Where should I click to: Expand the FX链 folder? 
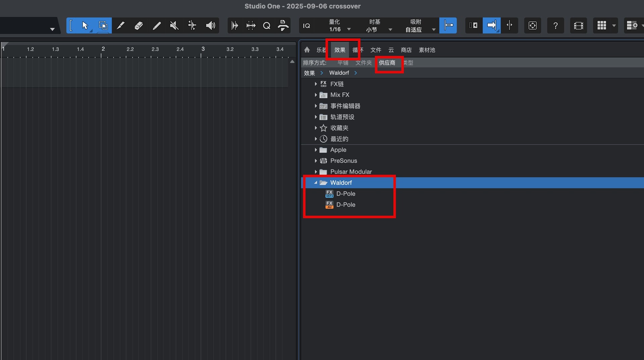(316, 84)
